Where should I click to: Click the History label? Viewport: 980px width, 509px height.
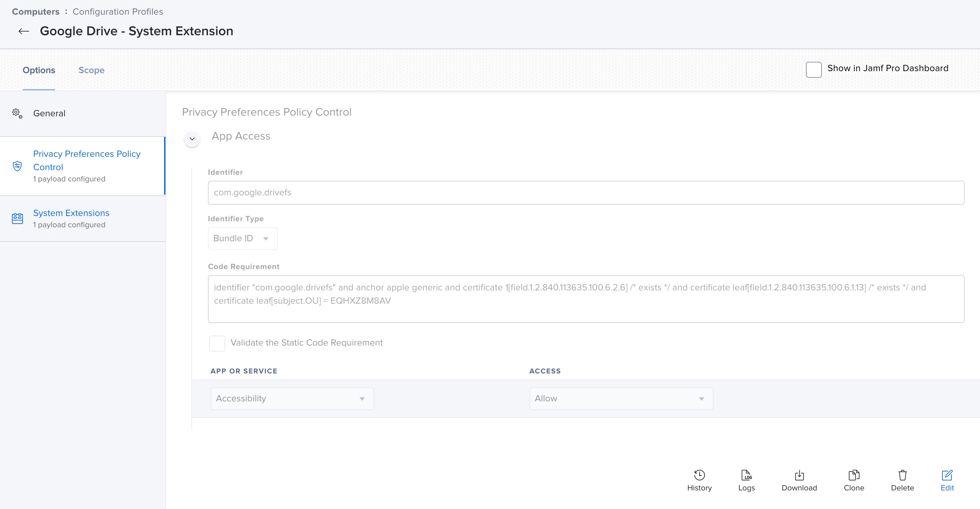[x=699, y=488]
